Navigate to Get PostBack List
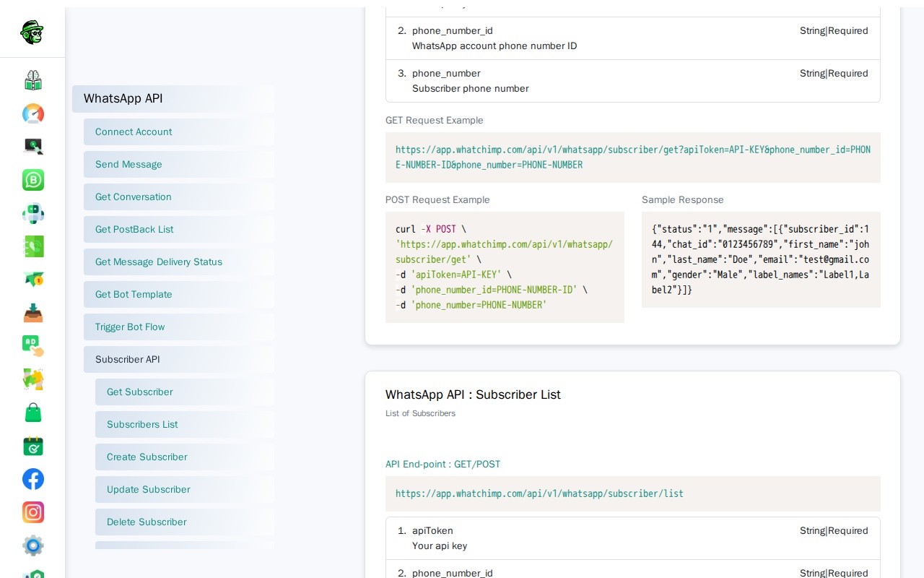This screenshot has height=578, width=924. (x=179, y=230)
